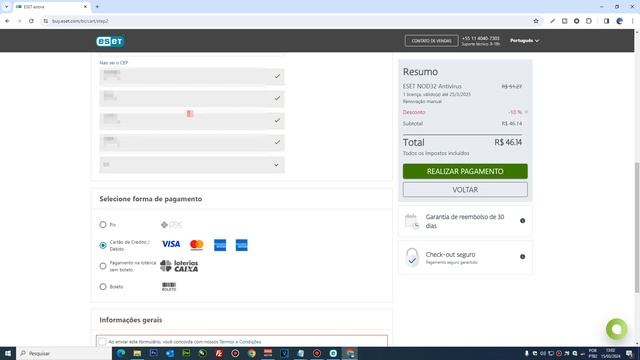Open the Termos e Condições link
Screen dimensions: 640x360
click(x=240, y=342)
